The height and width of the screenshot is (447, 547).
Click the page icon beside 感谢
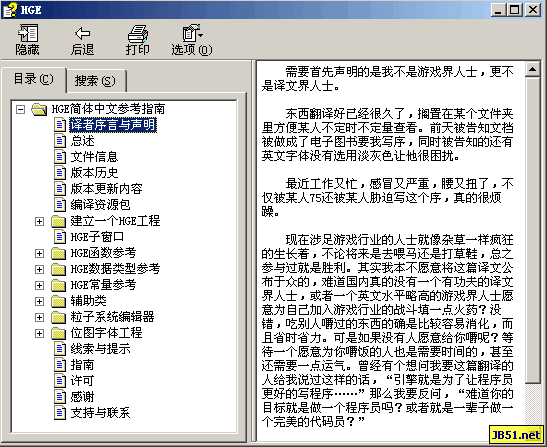tap(60, 397)
